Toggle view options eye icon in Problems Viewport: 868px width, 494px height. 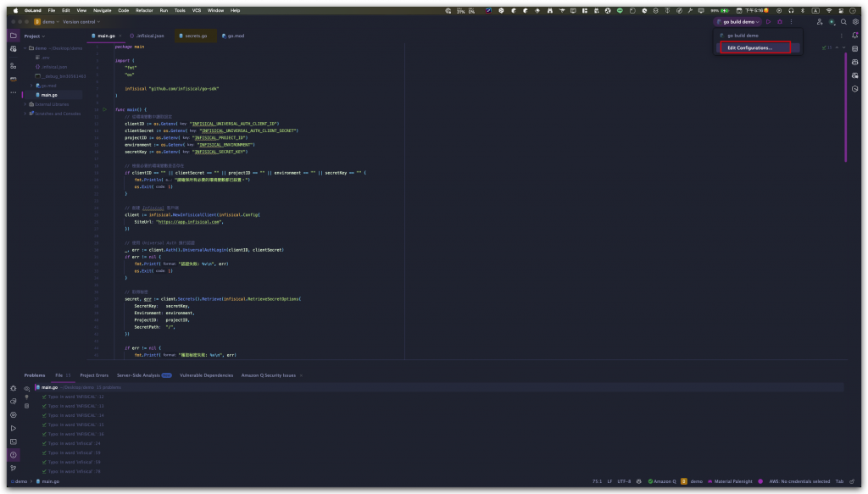pyautogui.click(x=26, y=388)
